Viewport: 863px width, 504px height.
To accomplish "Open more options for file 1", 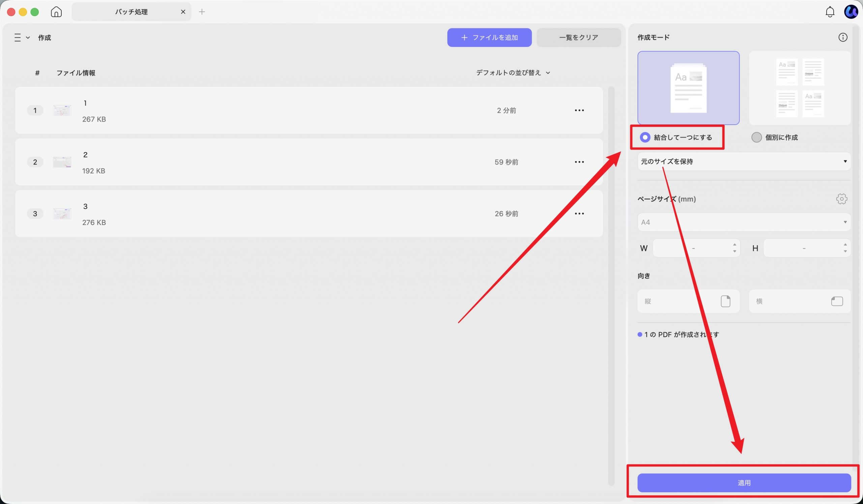I will coord(579,110).
